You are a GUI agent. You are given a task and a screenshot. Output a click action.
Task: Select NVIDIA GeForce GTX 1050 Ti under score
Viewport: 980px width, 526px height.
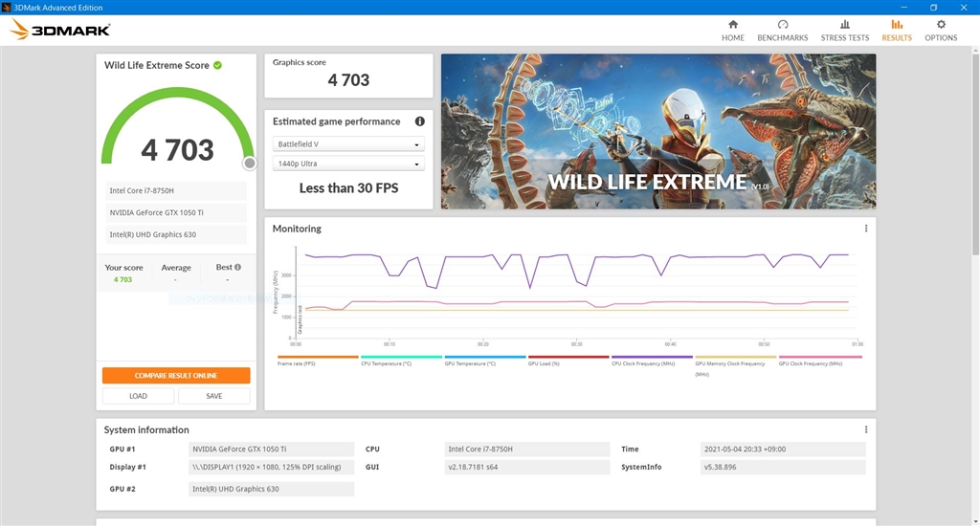point(176,213)
